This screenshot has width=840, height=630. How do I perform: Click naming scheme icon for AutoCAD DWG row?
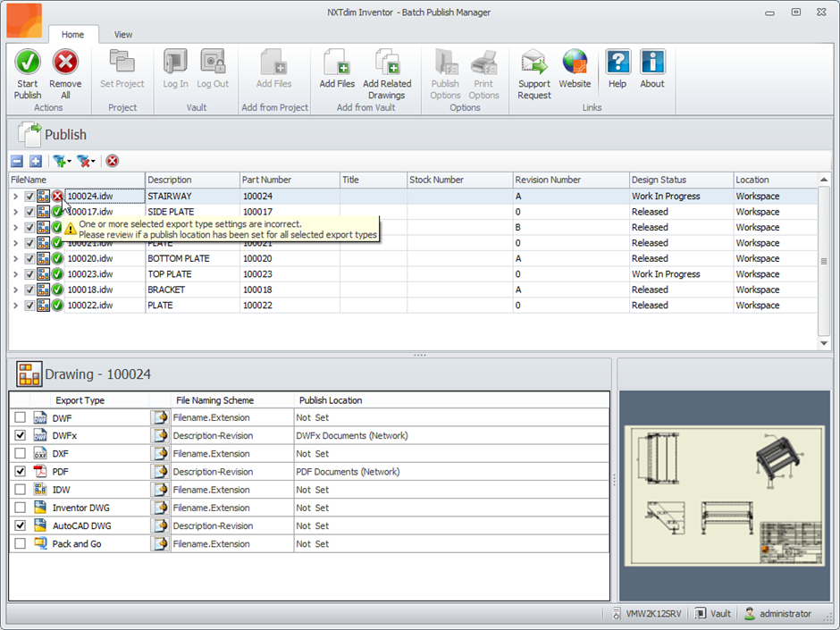[160, 526]
